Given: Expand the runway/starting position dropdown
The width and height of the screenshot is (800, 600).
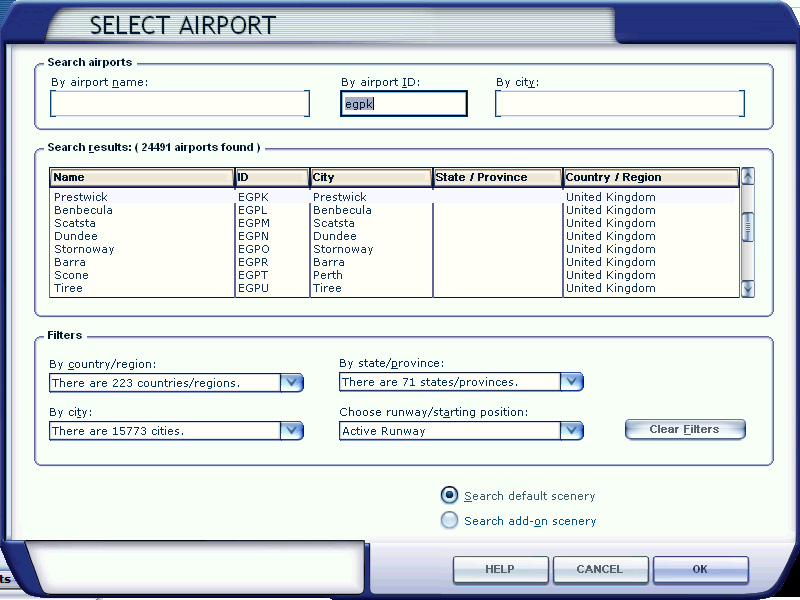Looking at the screenshot, I should click(571, 431).
